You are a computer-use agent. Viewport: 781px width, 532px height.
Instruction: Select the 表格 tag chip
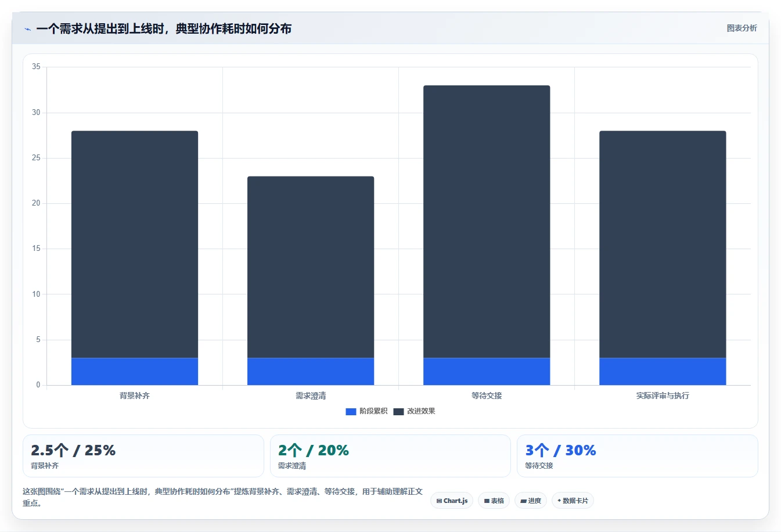[494, 501]
